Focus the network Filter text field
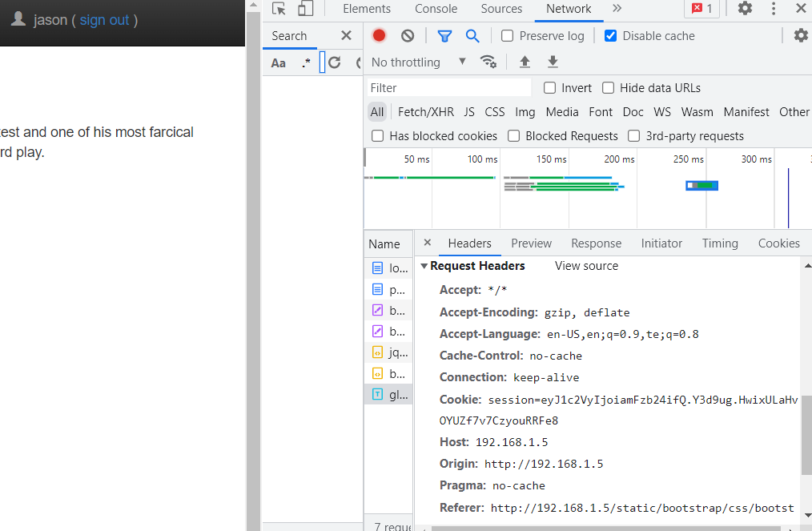This screenshot has height=531, width=812. (449, 88)
